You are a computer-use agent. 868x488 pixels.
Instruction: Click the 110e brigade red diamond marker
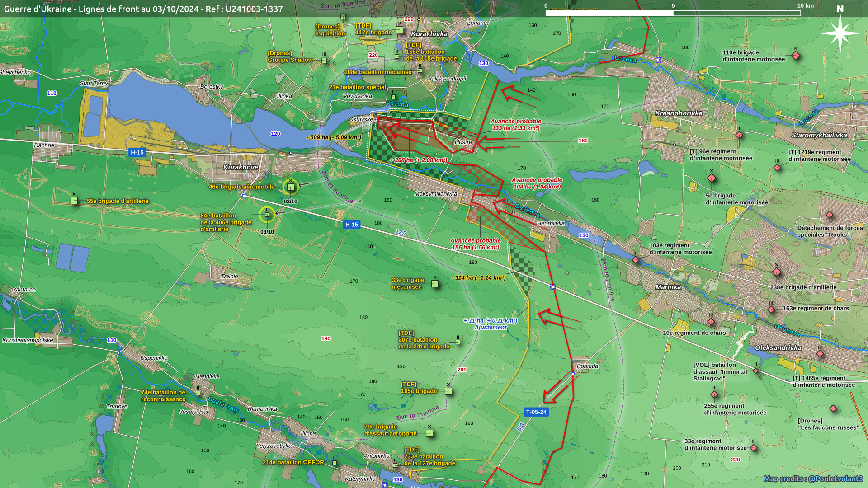coord(796,56)
